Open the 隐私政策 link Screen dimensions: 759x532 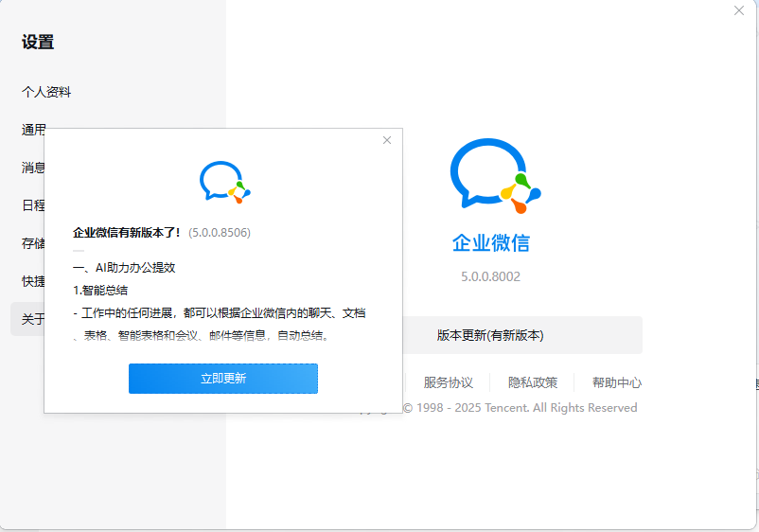coord(533,382)
